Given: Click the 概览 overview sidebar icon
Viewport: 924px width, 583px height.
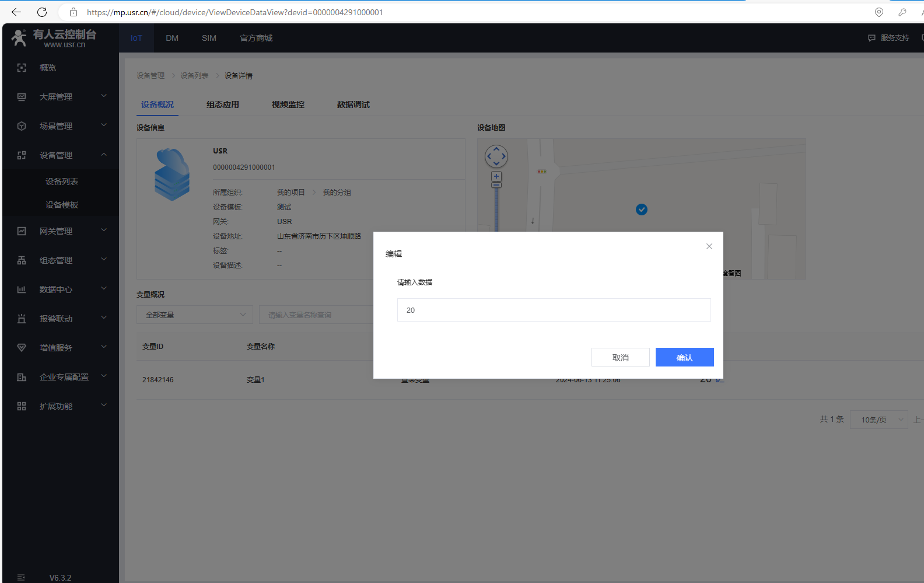Looking at the screenshot, I should (22, 68).
